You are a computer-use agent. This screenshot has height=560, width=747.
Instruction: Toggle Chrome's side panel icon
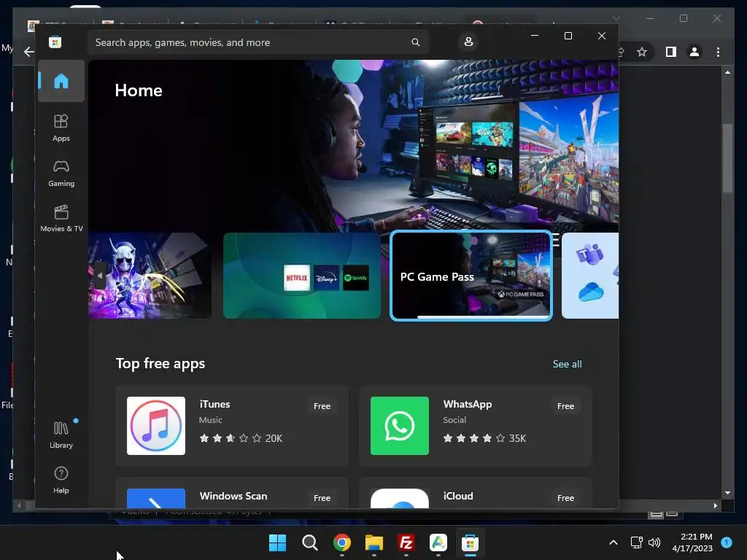pos(671,52)
